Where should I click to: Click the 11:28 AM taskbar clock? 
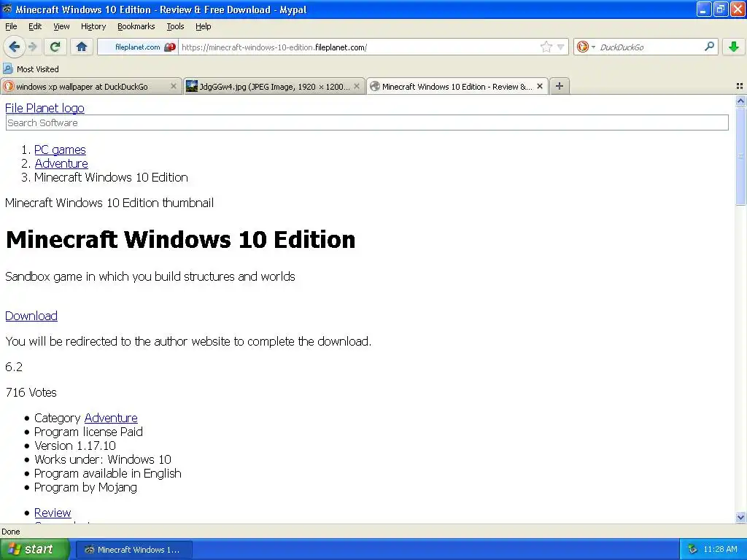[x=720, y=550]
